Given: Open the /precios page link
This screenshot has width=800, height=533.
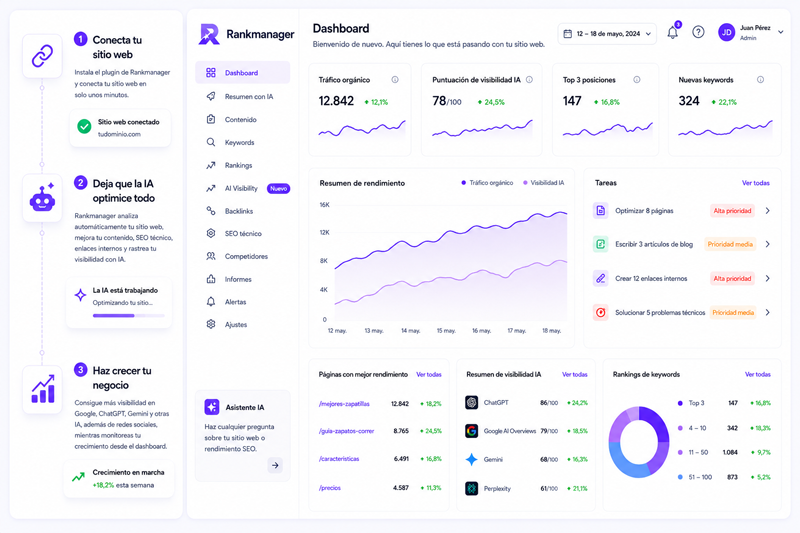Looking at the screenshot, I should tap(330, 488).
